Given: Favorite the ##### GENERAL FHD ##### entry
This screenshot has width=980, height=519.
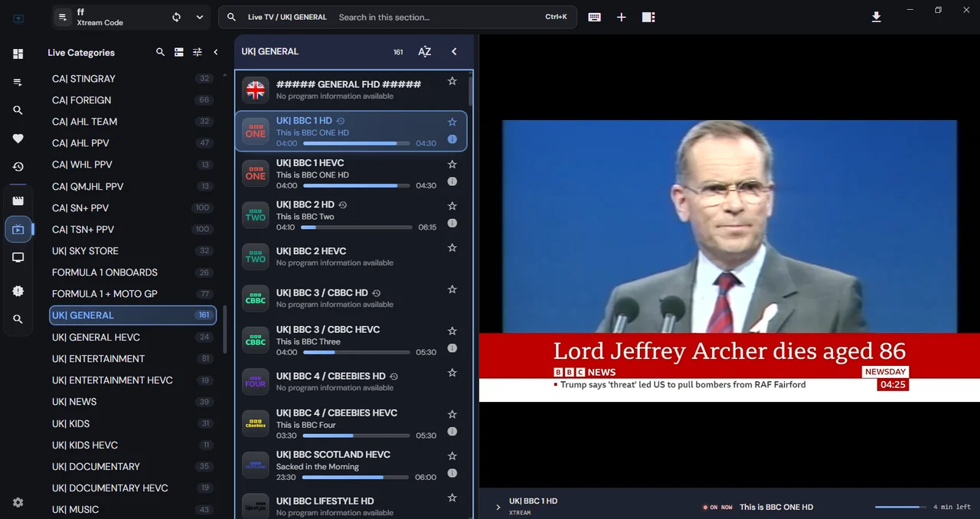Looking at the screenshot, I should 452,80.
